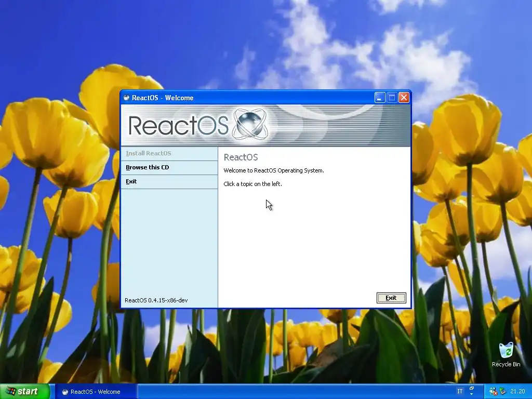The image size is (532, 399).
Task: Select the ReactOS - Welcome taskbar button
Action: [95, 392]
